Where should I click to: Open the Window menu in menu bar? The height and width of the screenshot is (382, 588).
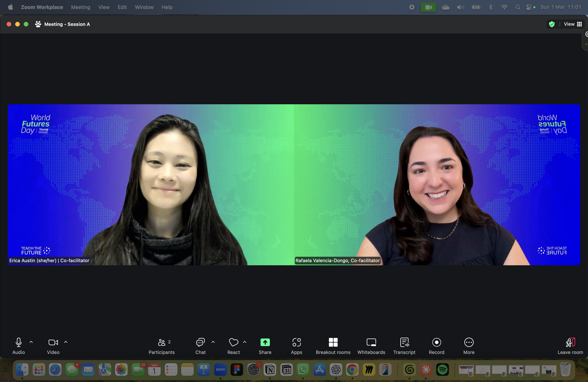point(144,7)
